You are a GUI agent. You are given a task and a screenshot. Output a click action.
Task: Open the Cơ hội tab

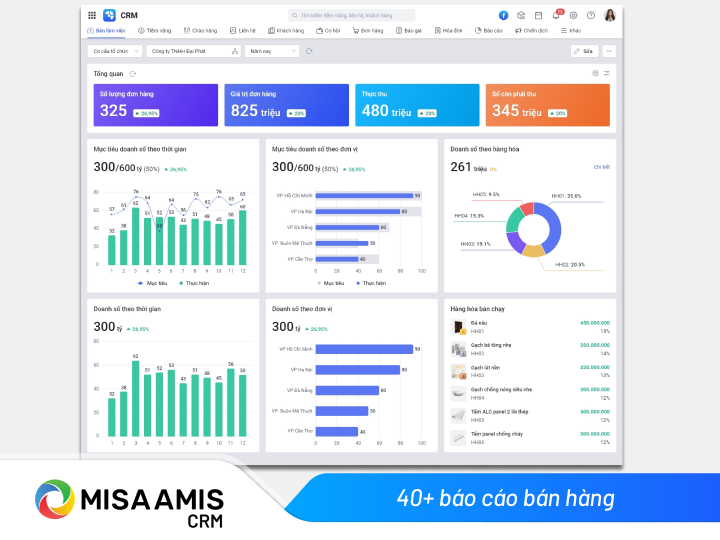[x=328, y=31]
